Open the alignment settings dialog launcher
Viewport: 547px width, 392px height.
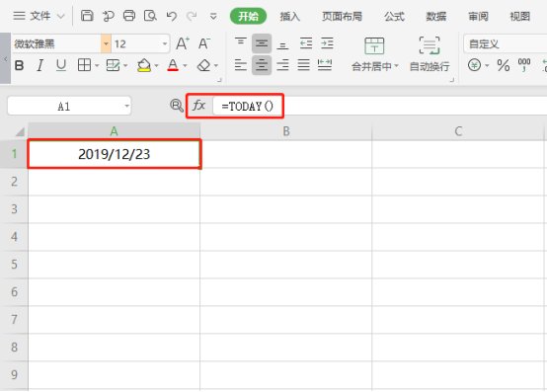[452, 80]
